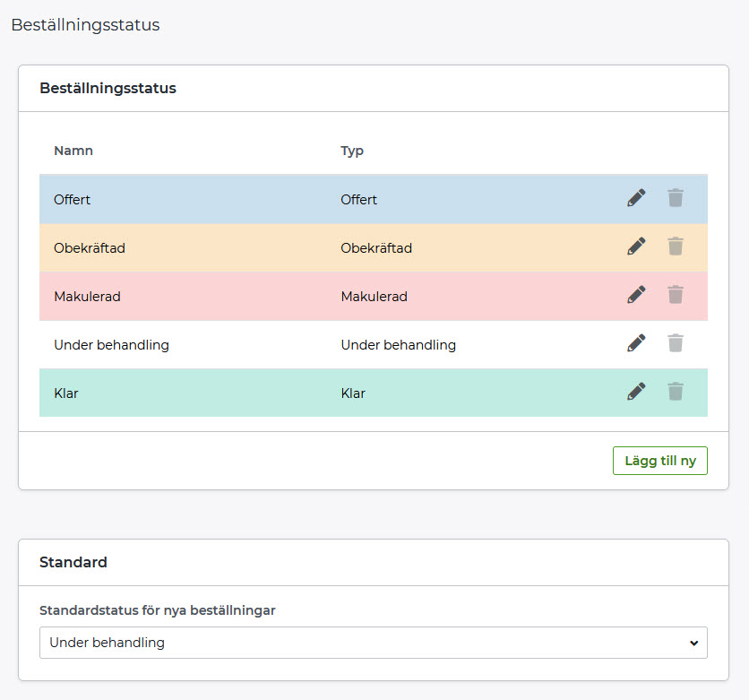Click the Klar name in green row
This screenshot has height=700, width=749.
(66, 393)
